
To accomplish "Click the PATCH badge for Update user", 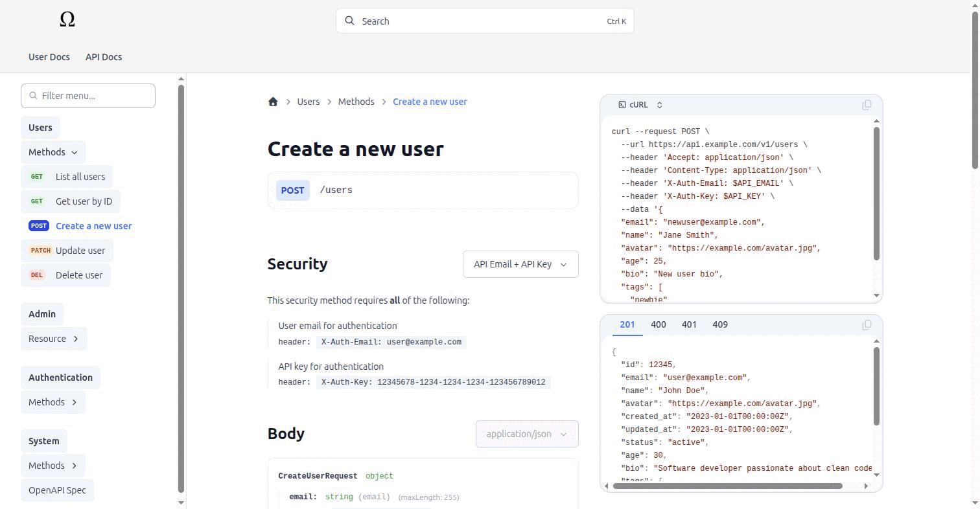I will (40, 251).
